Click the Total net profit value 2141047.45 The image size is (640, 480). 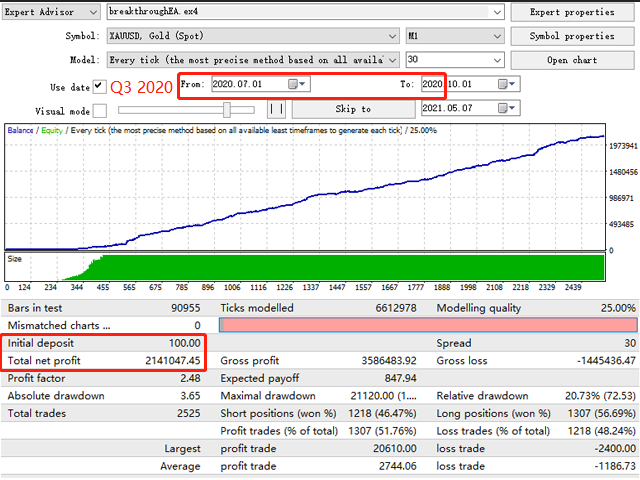point(173,361)
